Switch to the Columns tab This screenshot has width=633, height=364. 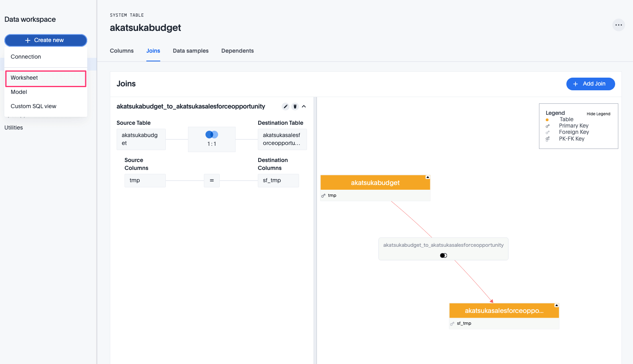(x=122, y=51)
